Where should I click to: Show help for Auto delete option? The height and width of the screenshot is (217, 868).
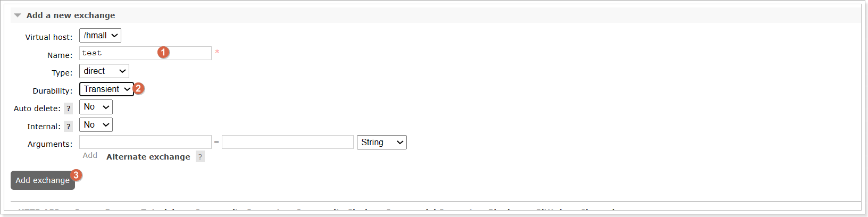pyautogui.click(x=68, y=108)
